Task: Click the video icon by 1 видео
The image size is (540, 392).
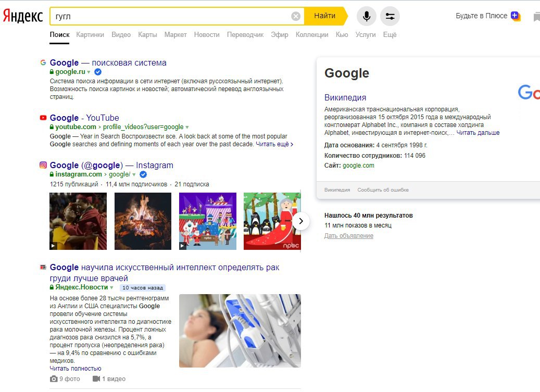Action: (x=96, y=379)
